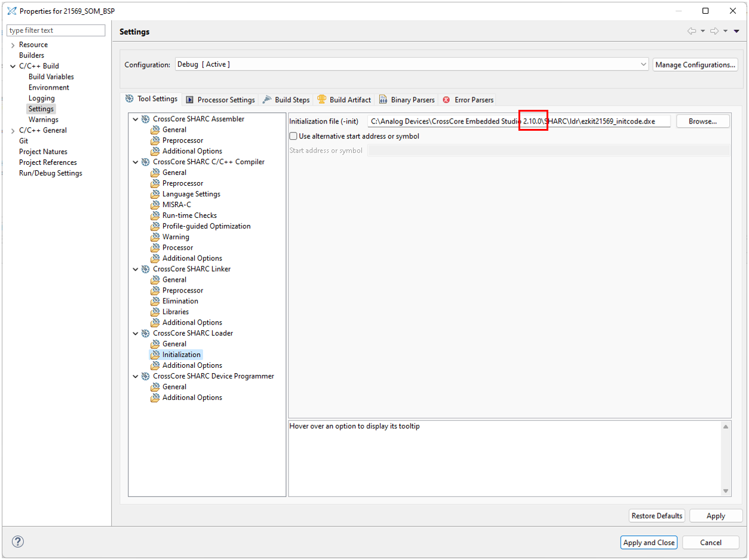Expand the Resource tree item
The image size is (749, 560).
click(x=13, y=45)
